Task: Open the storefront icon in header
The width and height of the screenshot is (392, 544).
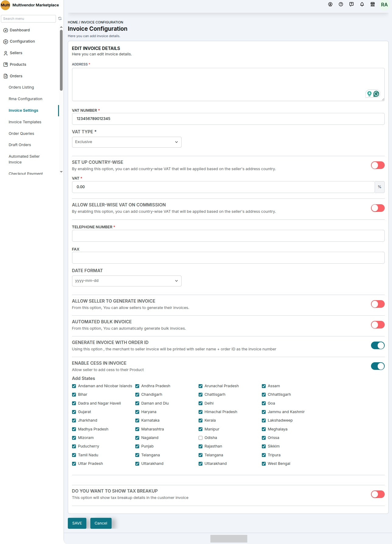Action: tap(373, 4)
